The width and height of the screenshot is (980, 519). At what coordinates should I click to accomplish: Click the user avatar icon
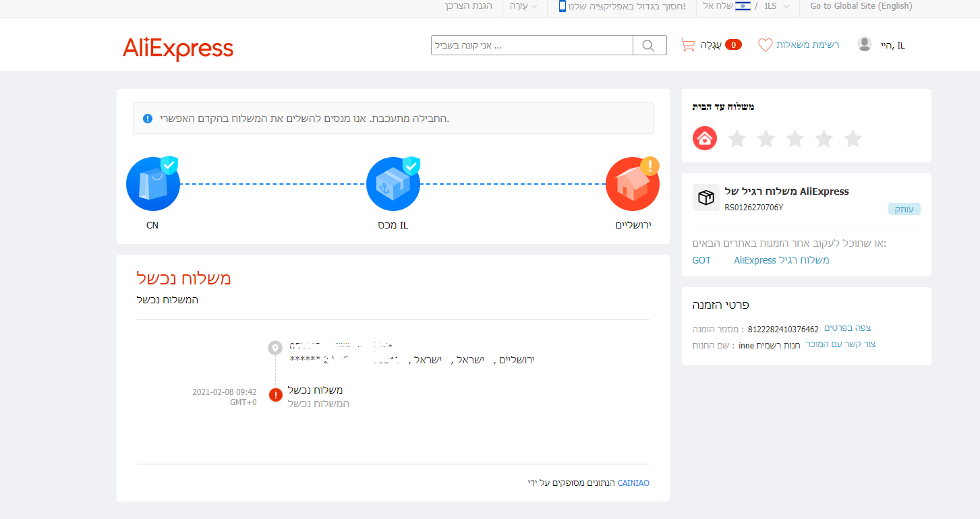pyautogui.click(x=864, y=44)
